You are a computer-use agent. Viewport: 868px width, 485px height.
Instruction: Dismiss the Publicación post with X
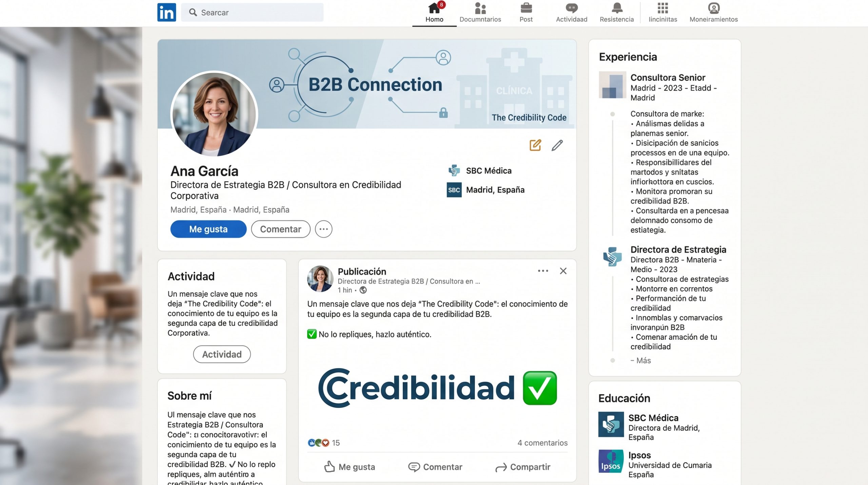[x=563, y=271]
